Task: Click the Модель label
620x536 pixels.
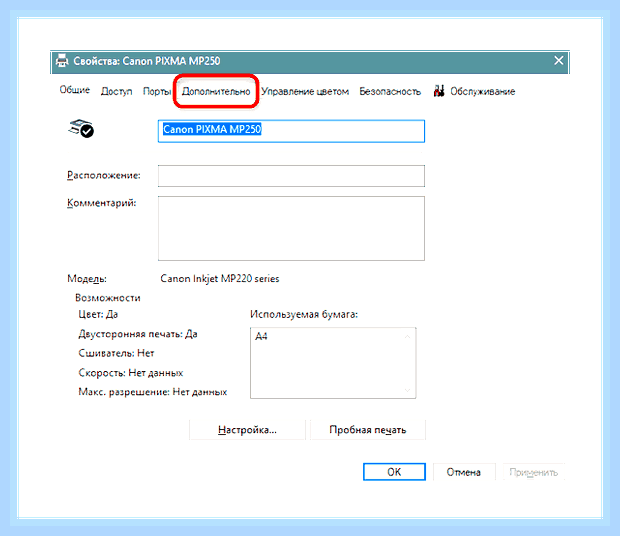Action: click(87, 279)
